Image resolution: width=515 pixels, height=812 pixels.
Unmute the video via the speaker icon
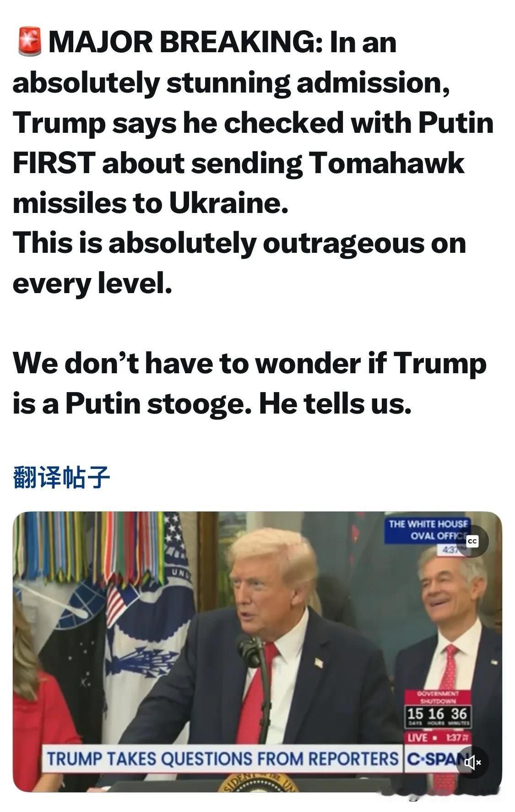(x=473, y=762)
